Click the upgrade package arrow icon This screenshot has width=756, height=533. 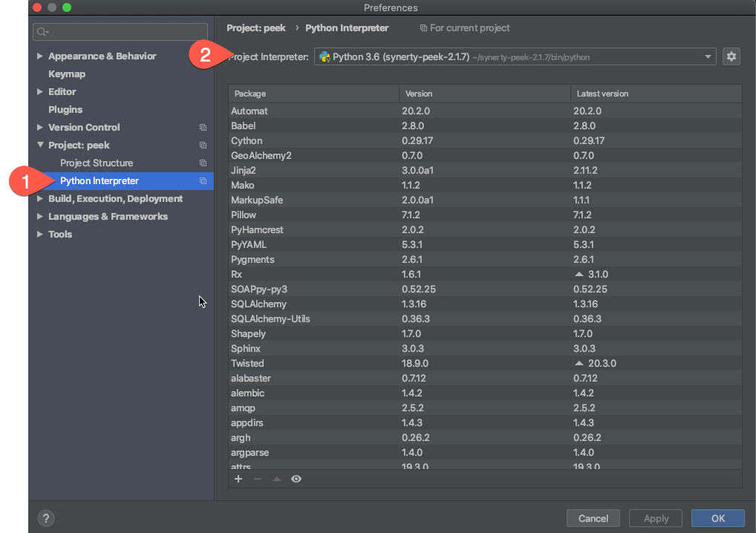[x=277, y=479]
